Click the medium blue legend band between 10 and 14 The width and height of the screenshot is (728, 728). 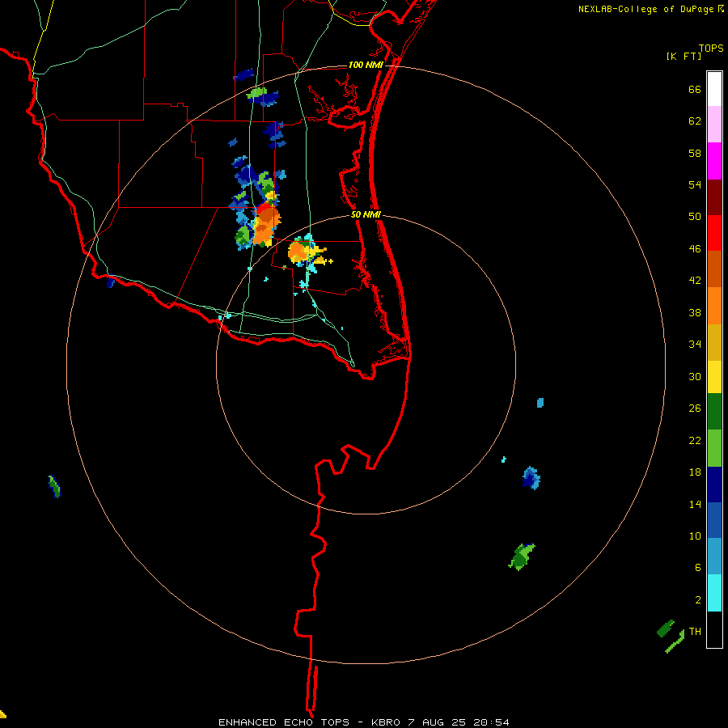714,520
